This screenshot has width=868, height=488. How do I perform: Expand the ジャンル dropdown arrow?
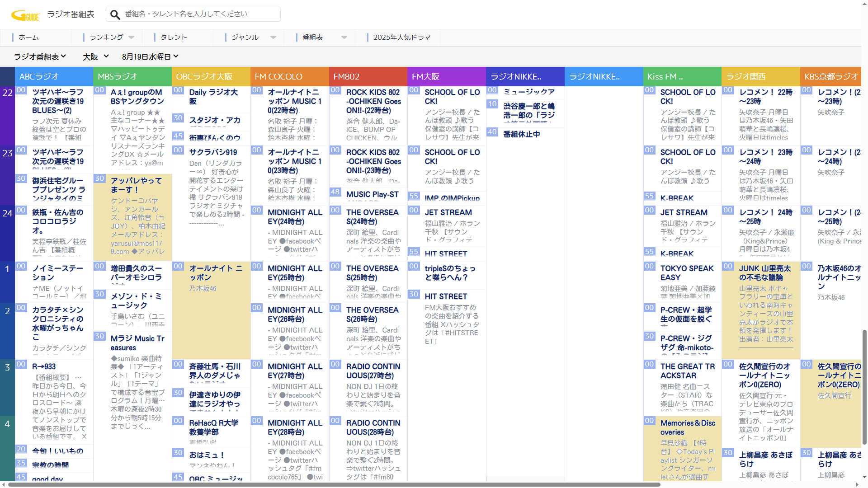click(x=274, y=38)
